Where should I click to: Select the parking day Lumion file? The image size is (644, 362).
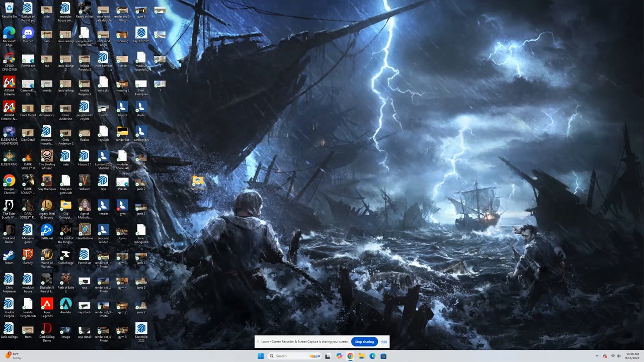click(141, 134)
